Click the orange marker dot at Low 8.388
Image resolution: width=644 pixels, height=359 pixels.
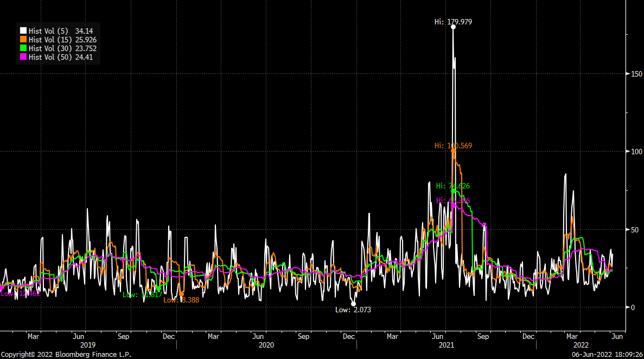pyautogui.click(x=182, y=294)
